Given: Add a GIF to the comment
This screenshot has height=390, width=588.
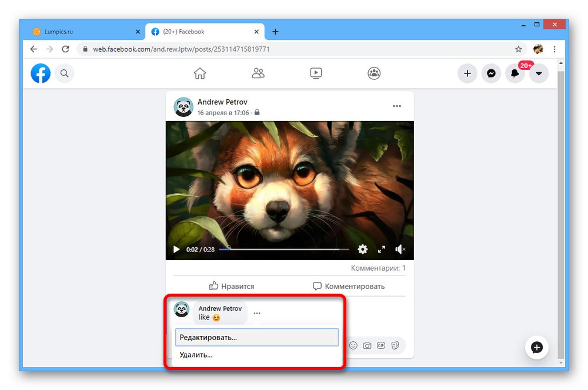Looking at the screenshot, I should (381, 345).
